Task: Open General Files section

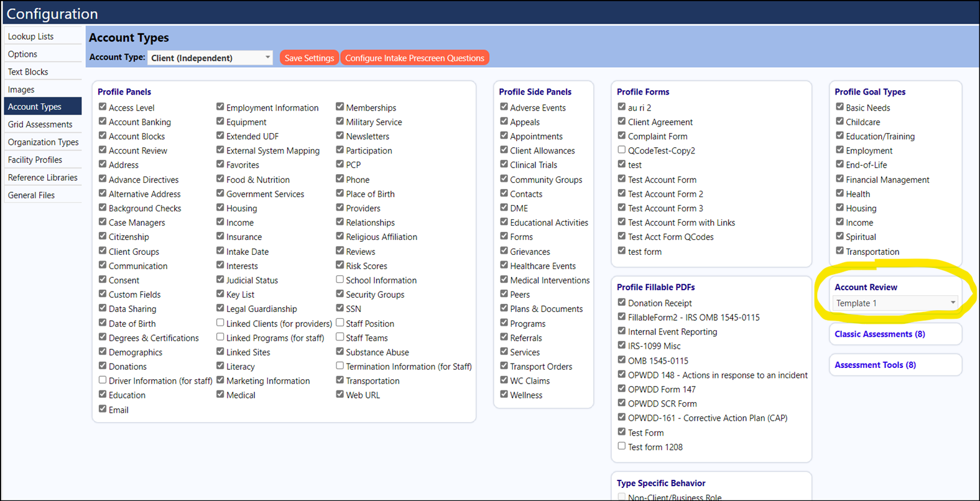Action: pos(43,195)
